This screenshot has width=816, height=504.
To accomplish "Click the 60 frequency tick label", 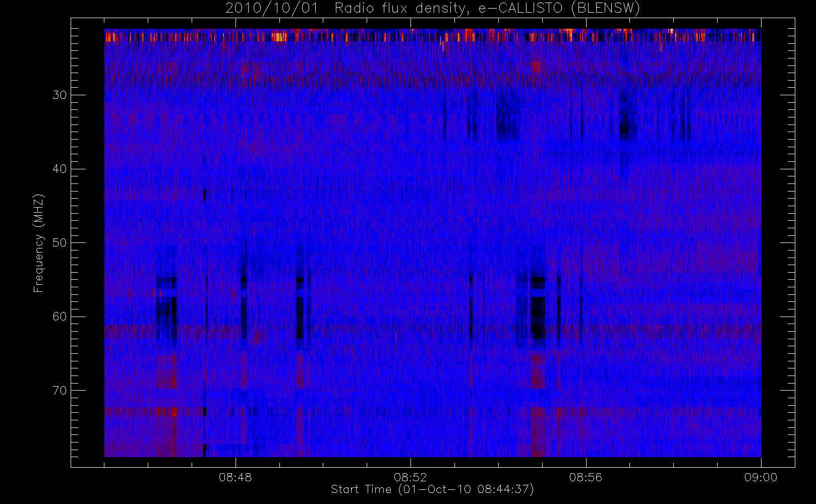I will [60, 317].
